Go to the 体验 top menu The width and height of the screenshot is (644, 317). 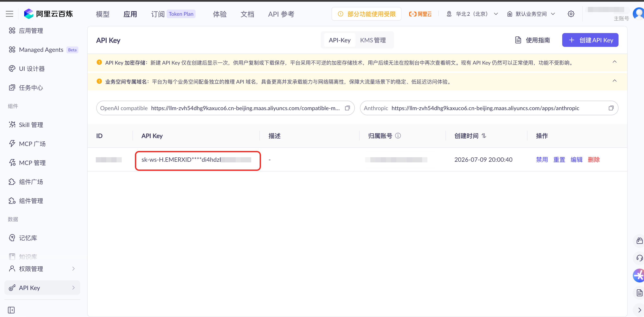[220, 14]
